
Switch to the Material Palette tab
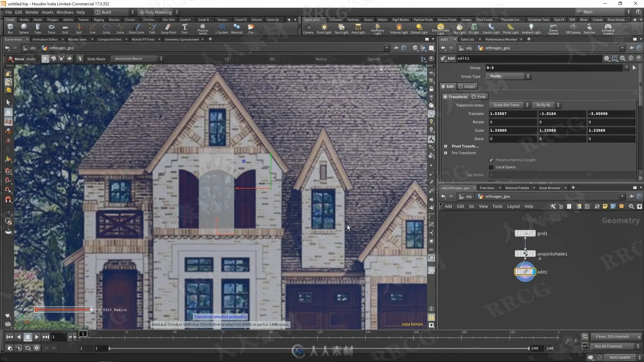point(517,188)
